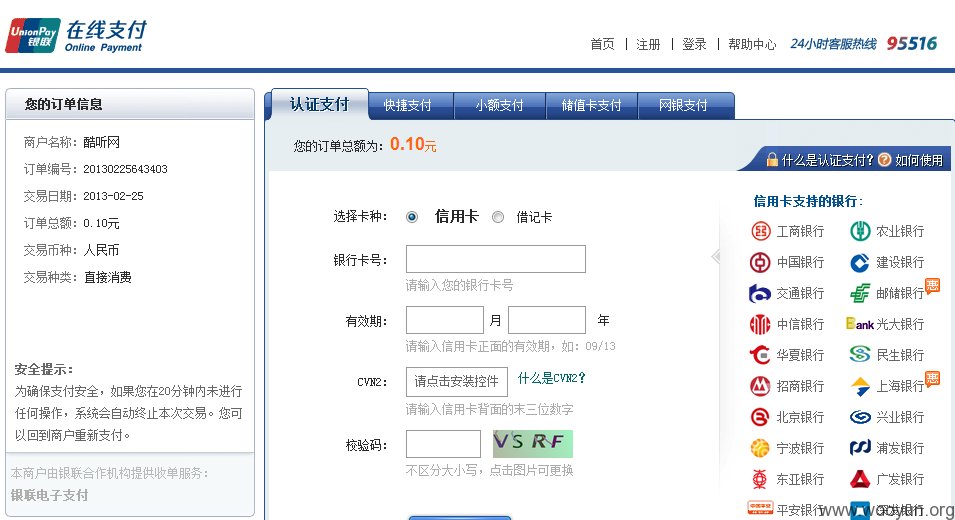
Task: Click the 浦发银行 bank name
Action: [900, 448]
